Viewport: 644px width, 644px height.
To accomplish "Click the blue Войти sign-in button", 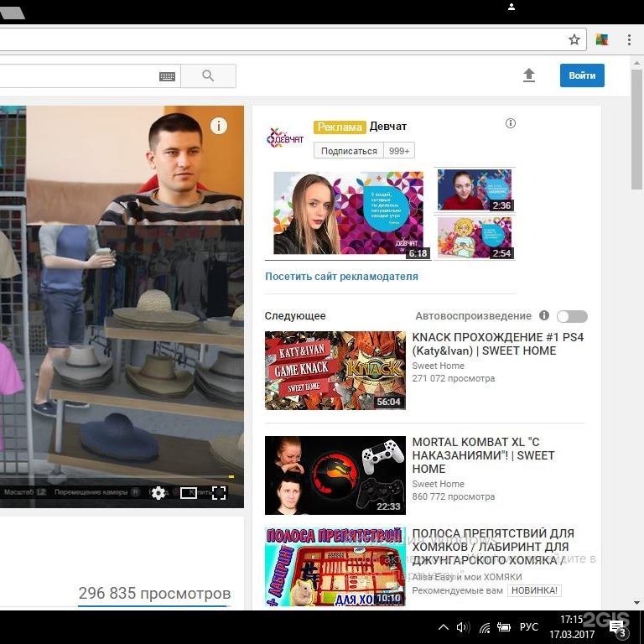I will (x=582, y=75).
